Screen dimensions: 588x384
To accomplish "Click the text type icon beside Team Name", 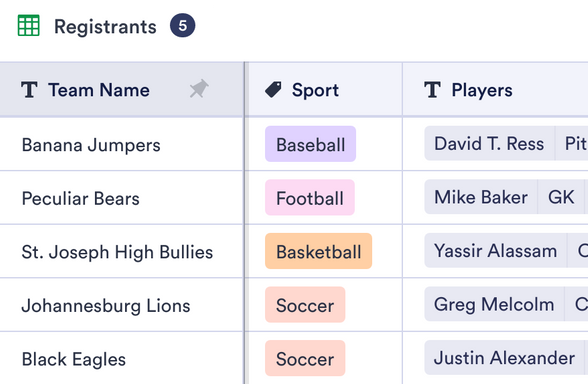I will point(29,90).
